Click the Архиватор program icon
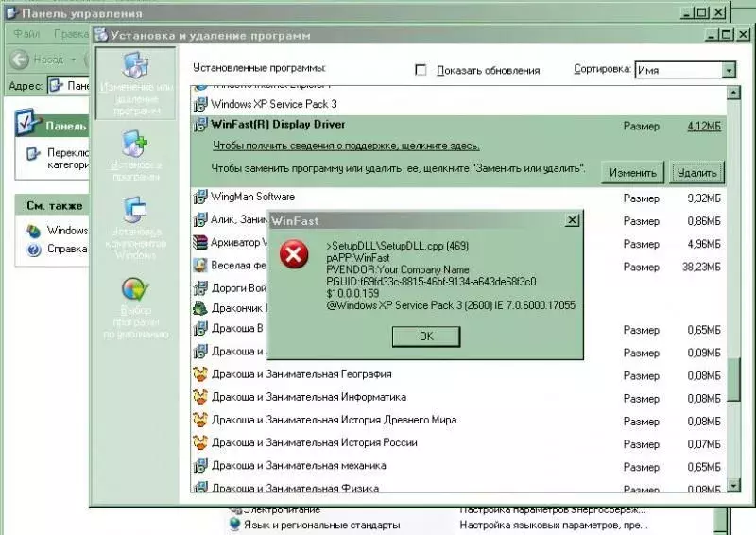Viewport: 756px width, 535px height. [200, 242]
